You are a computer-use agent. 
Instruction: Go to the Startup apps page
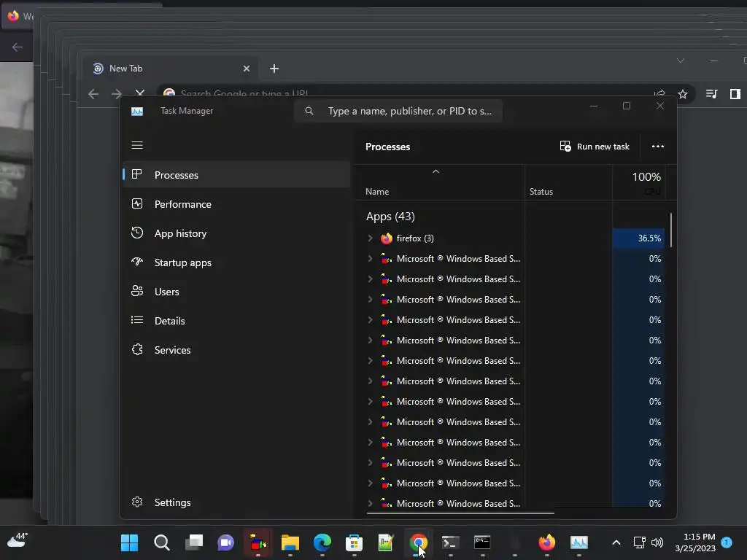236,262
